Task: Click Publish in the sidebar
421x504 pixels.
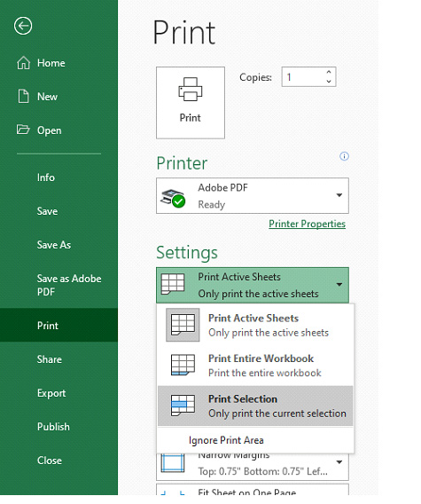Action: pos(53,427)
